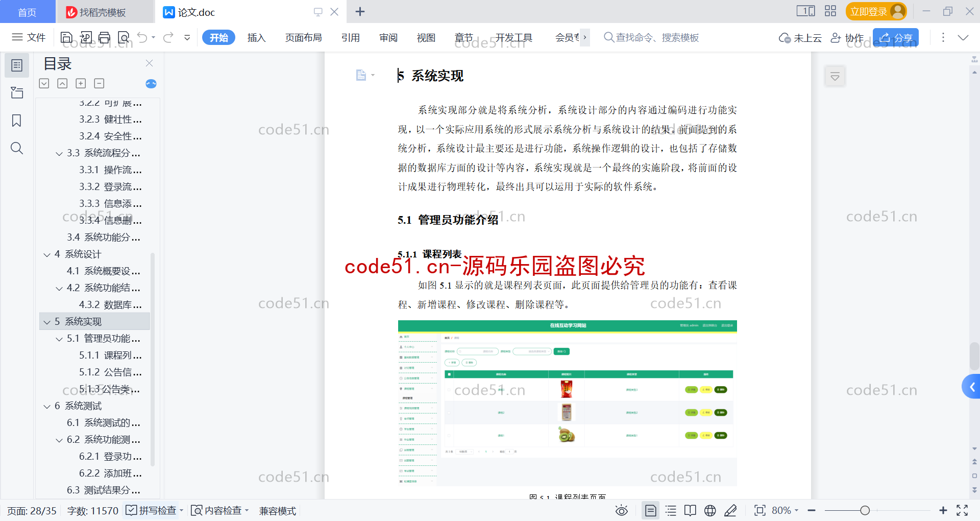
Task: Collapse the 6 系统测试 outline node
Action: pos(47,406)
